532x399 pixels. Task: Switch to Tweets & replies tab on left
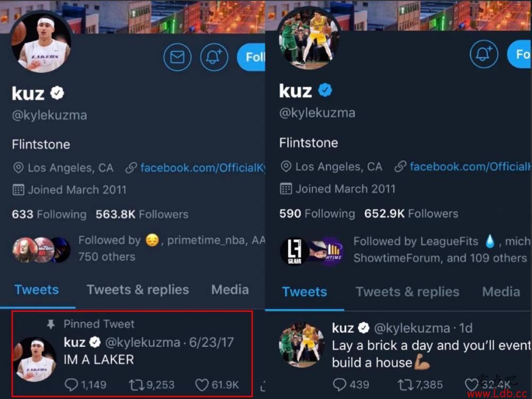point(138,290)
